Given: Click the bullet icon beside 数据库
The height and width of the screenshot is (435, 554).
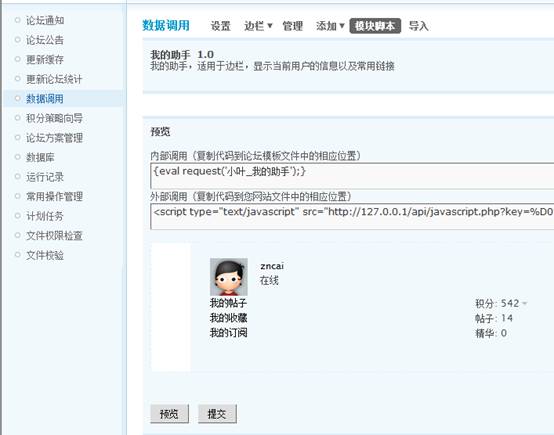Looking at the screenshot, I should 17,157.
